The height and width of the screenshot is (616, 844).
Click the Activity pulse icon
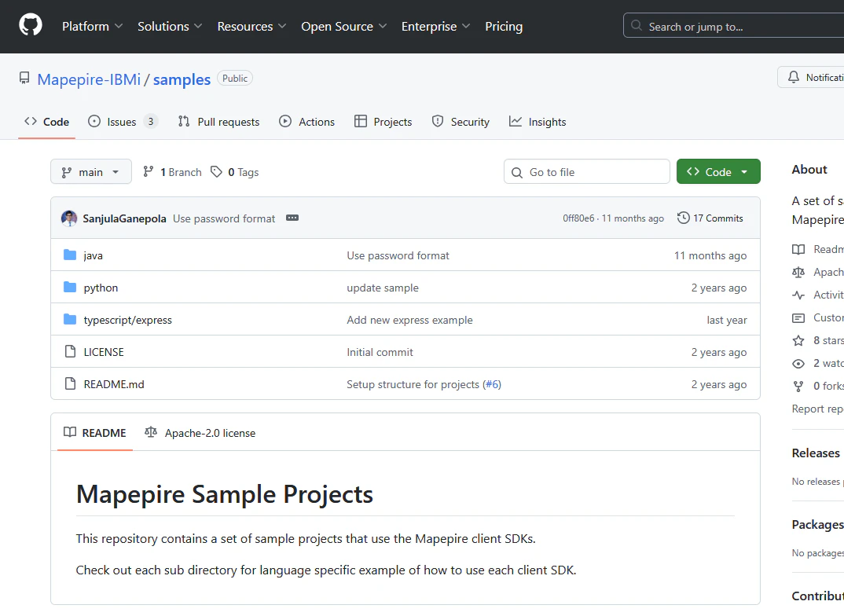click(798, 295)
